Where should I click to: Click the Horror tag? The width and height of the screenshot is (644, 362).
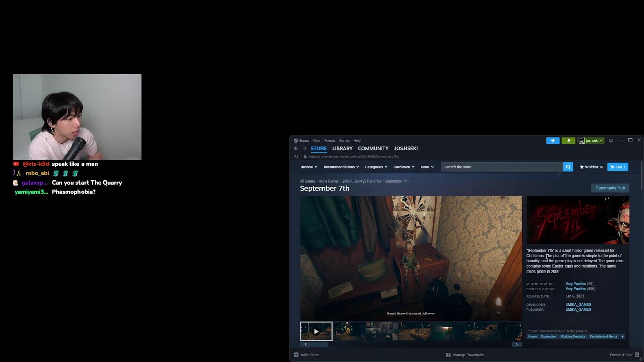pyautogui.click(x=532, y=336)
